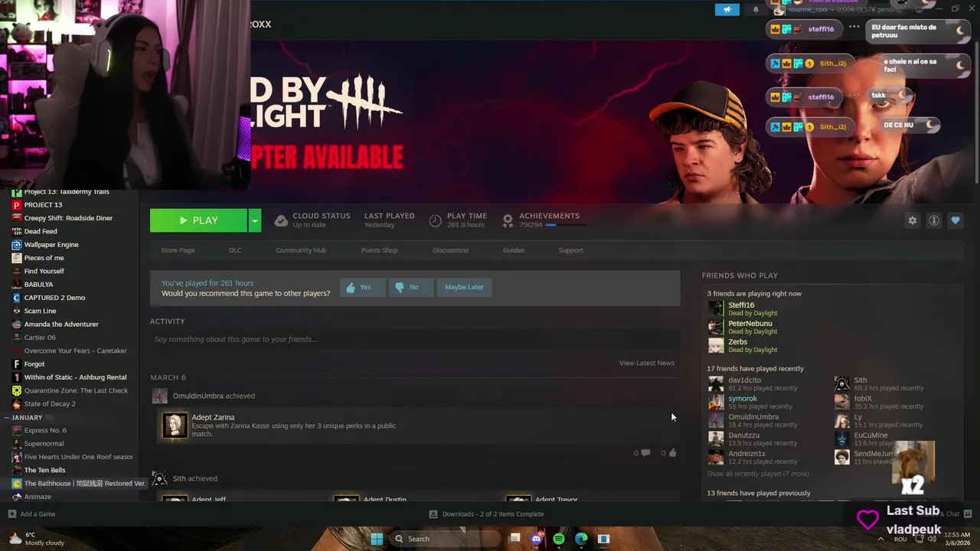Open the Support tab

(x=570, y=250)
